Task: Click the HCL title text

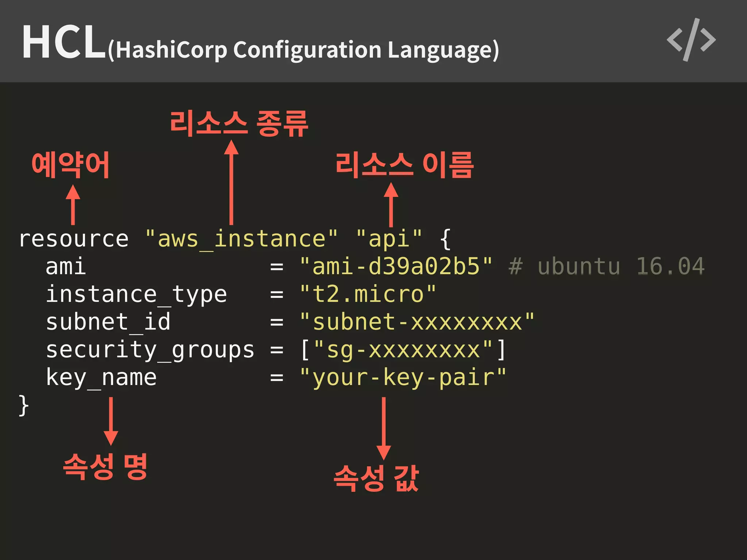Action: click(63, 42)
